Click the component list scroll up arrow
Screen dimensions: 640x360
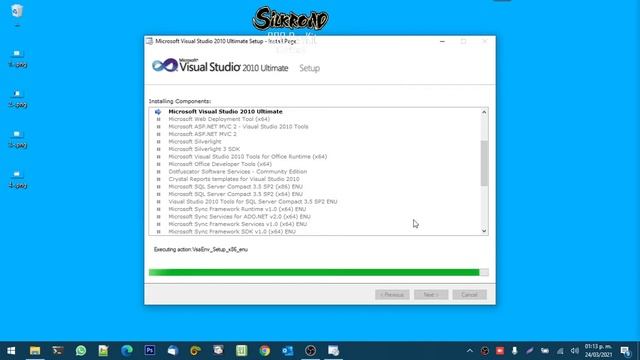click(484, 112)
